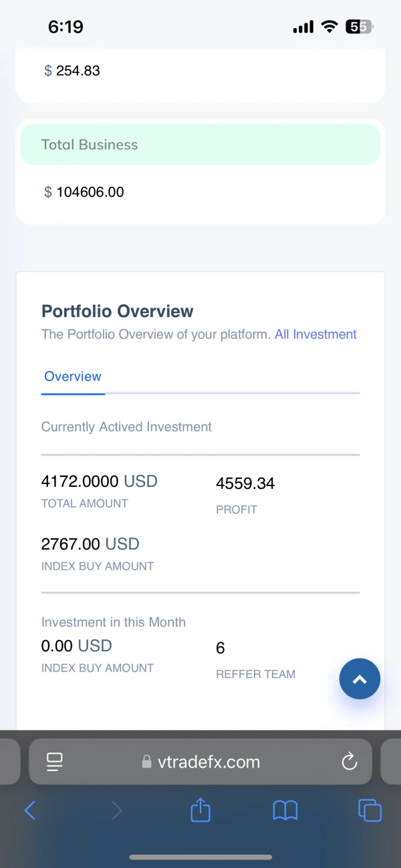Select the Overview tab

pos(73,376)
